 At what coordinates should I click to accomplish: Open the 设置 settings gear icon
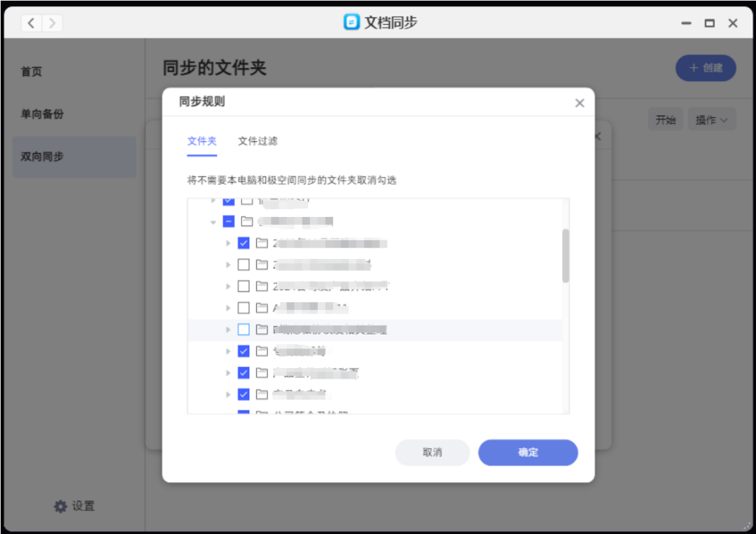point(61,506)
